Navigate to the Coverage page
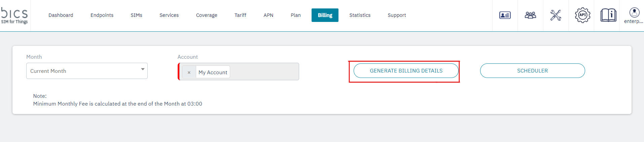Screen dimensions: 644x142 pos(207,15)
